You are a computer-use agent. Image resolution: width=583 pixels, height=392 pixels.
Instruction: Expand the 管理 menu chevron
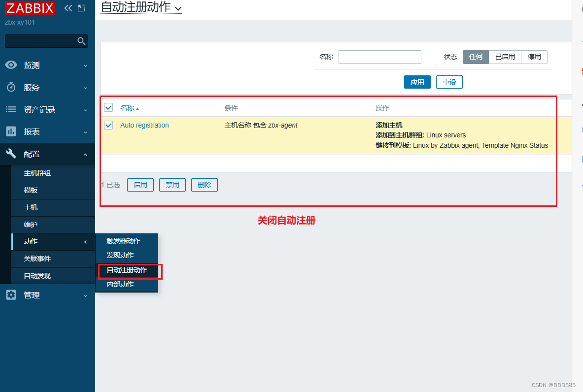(85, 295)
